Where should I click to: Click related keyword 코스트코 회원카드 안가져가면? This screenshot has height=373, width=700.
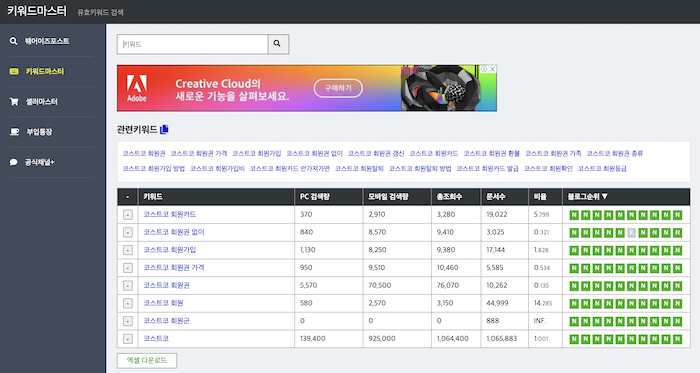pyautogui.click(x=290, y=169)
